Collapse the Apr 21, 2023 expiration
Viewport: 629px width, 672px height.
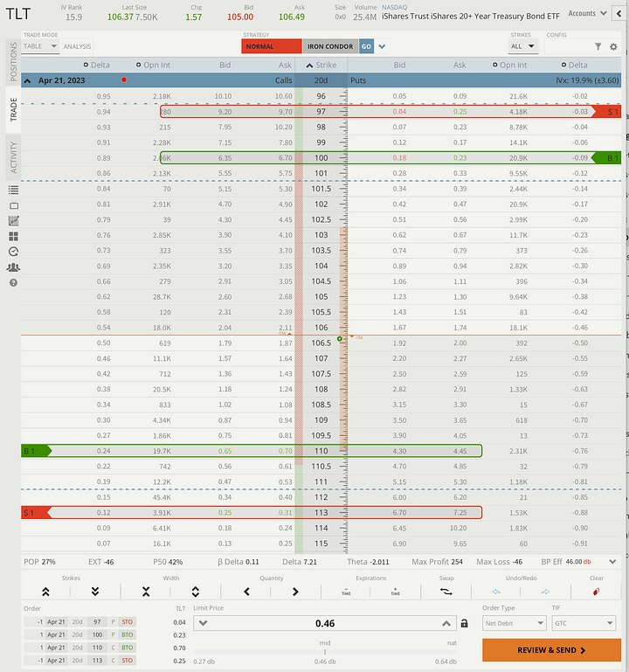[x=27, y=80]
